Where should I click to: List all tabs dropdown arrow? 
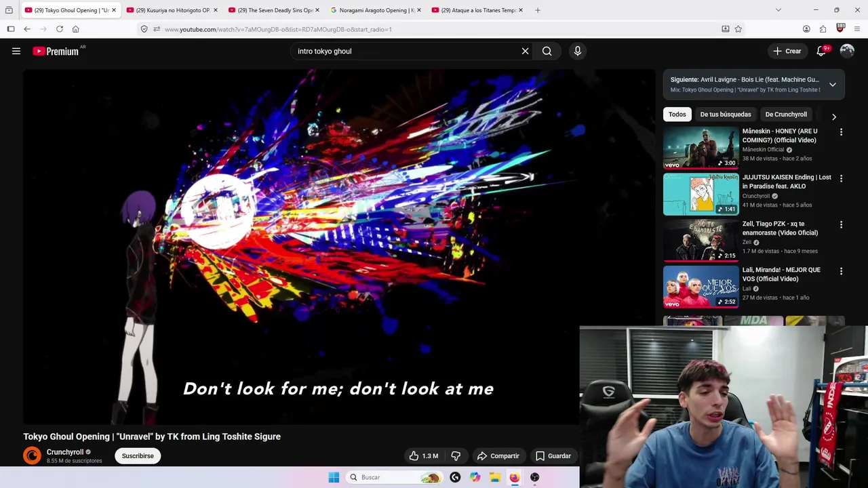[778, 10]
